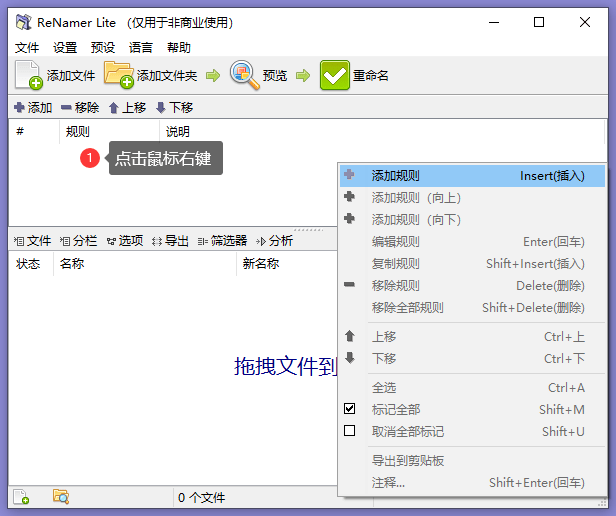Click the 0 个文件 status text
This screenshot has height=516, width=616.
[x=202, y=498]
